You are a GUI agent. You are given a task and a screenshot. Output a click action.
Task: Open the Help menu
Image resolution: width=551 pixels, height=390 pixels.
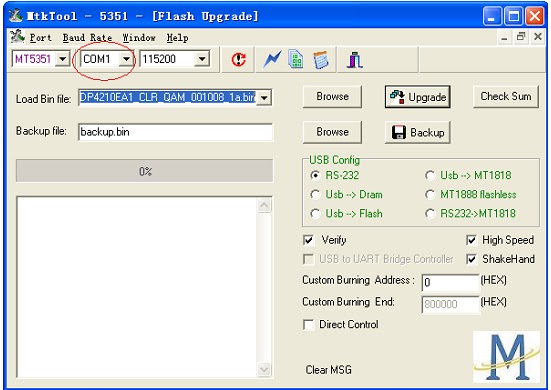point(177,38)
